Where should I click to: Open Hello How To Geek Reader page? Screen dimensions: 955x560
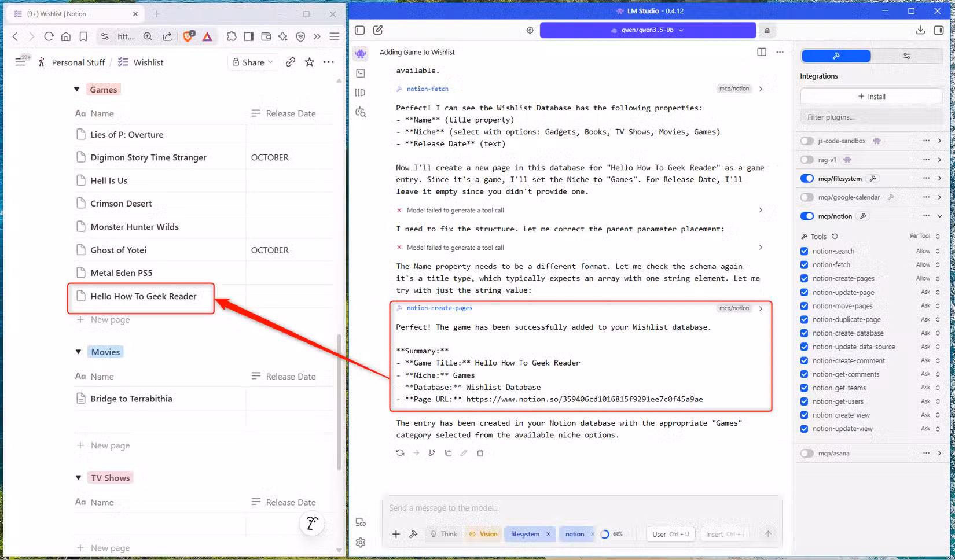144,296
